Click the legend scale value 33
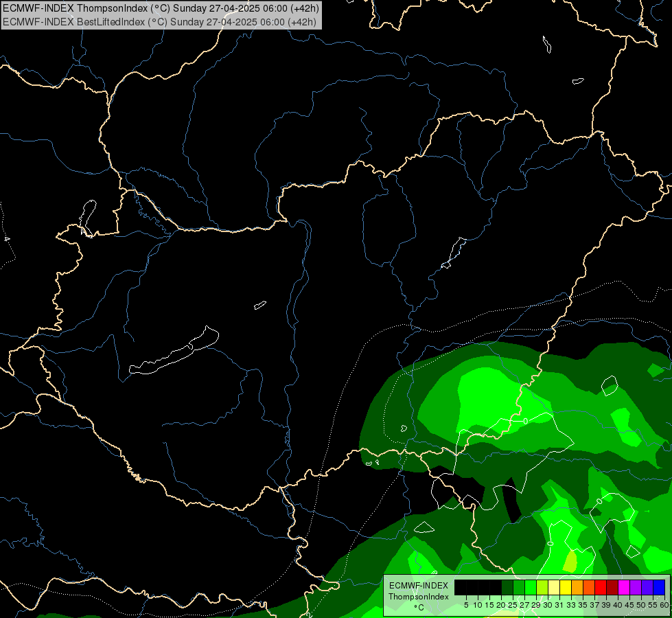The image size is (672, 618). pos(571,605)
